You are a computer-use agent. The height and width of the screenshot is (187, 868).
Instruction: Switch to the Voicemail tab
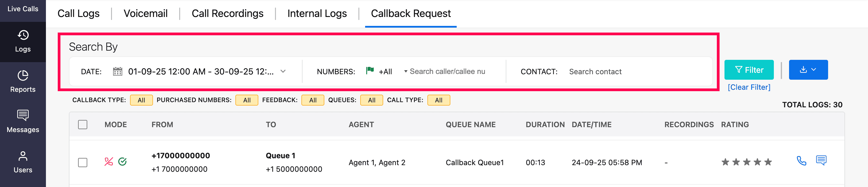(146, 14)
